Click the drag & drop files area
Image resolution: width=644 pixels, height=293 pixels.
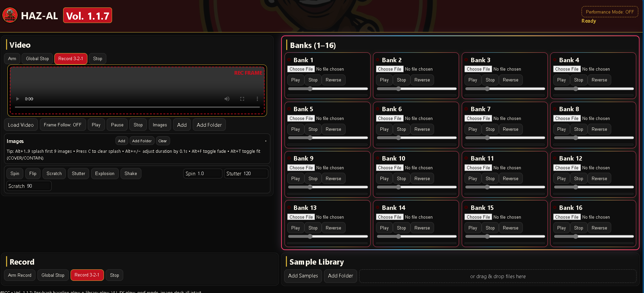point(498,276)
